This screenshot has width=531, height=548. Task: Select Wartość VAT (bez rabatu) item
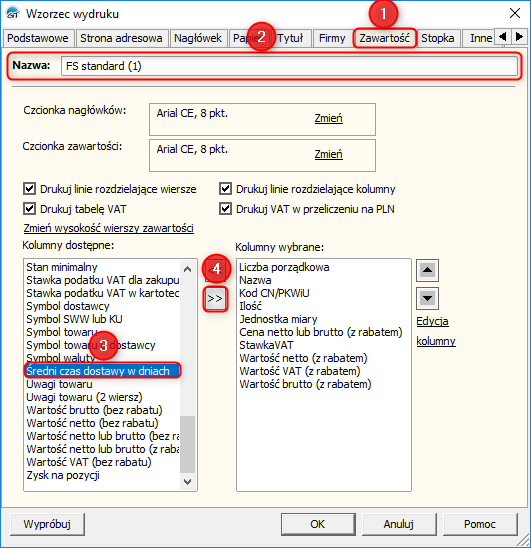[x=89, y=462]
